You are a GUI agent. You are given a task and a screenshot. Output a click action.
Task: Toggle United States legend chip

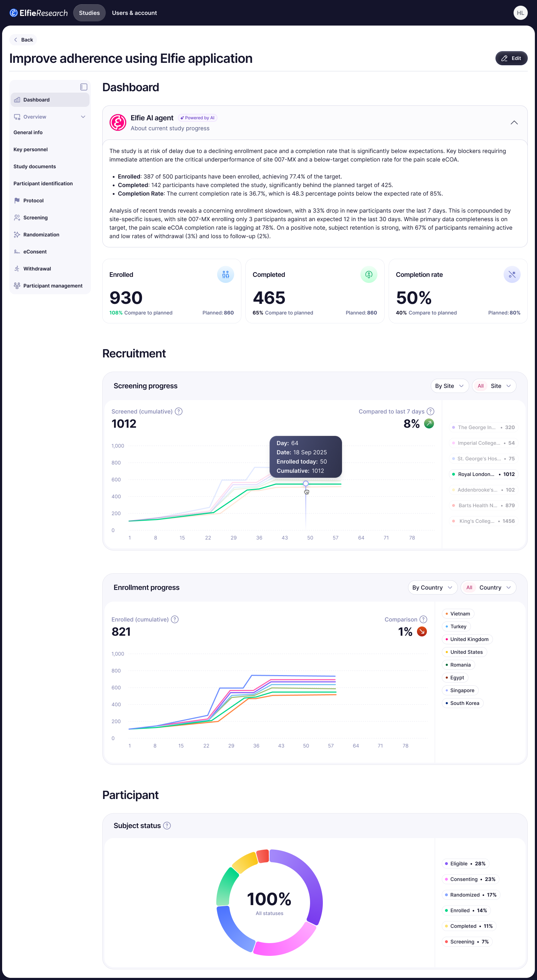[x=464, y=652]
